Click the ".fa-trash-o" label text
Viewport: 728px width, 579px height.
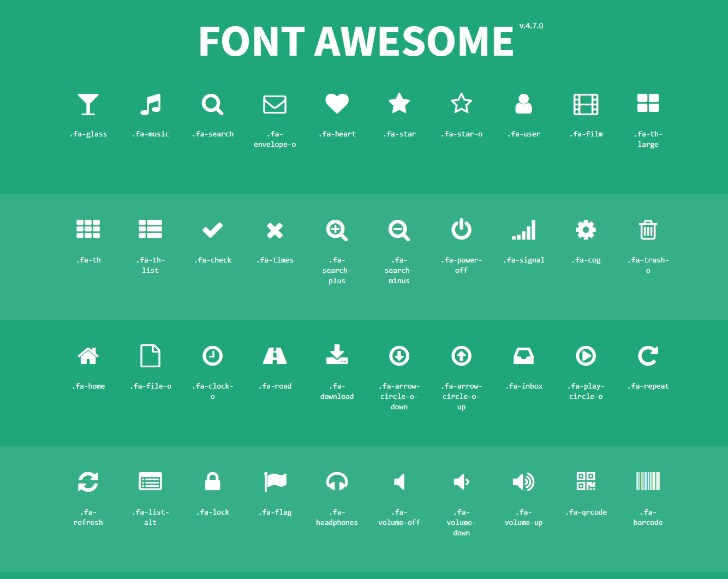(648, 265)
